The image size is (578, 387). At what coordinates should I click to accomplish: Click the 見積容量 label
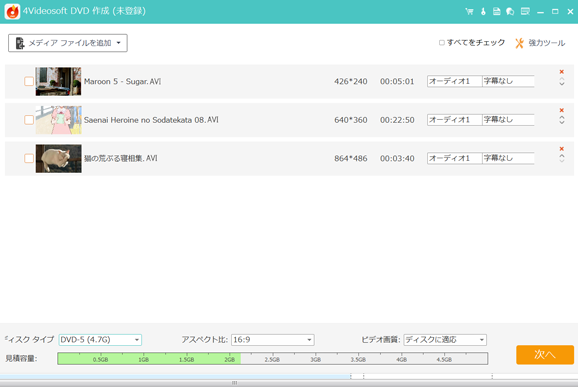21,358
